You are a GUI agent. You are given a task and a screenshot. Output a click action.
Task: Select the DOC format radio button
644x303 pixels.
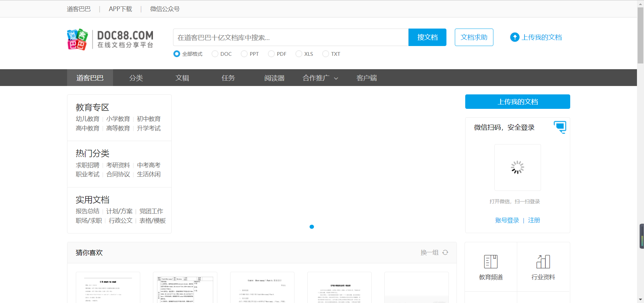pyautogui.click(x=215, y=54)
